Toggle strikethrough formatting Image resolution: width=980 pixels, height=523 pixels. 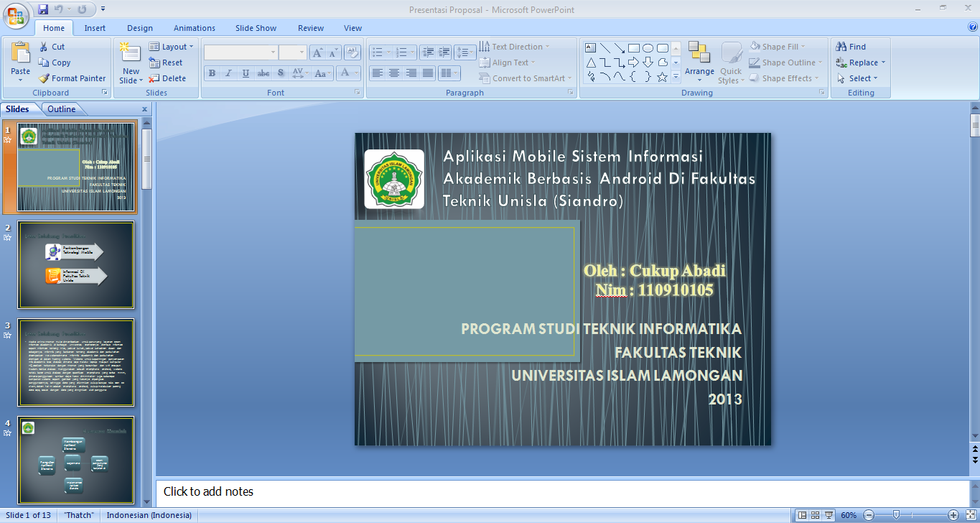pos(263,73)
